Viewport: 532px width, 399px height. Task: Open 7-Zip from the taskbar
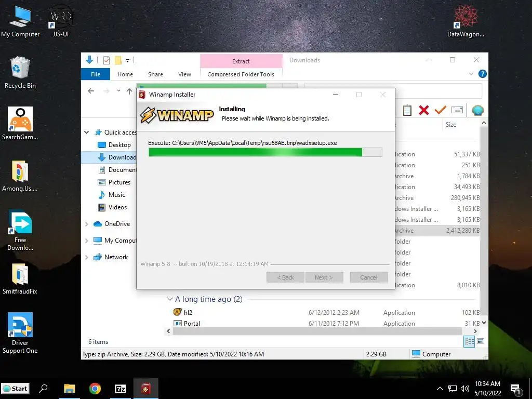(x=121, y=389)
